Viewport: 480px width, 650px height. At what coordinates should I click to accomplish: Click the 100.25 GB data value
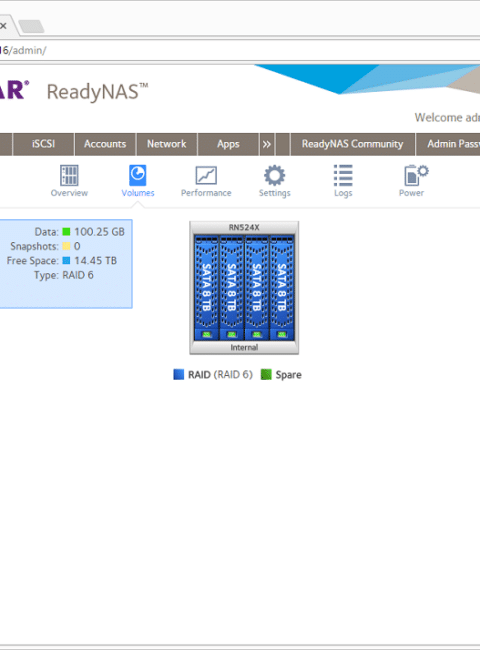point(99,232)
